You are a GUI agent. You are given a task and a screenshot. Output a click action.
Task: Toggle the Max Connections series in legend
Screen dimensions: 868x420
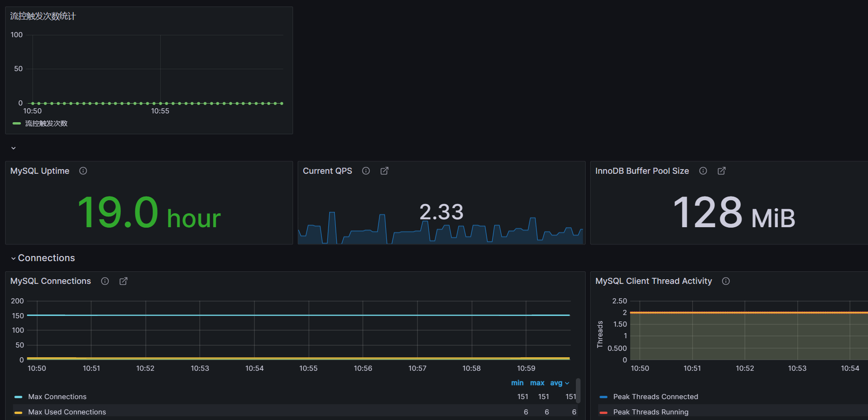[x=57, y=397]
